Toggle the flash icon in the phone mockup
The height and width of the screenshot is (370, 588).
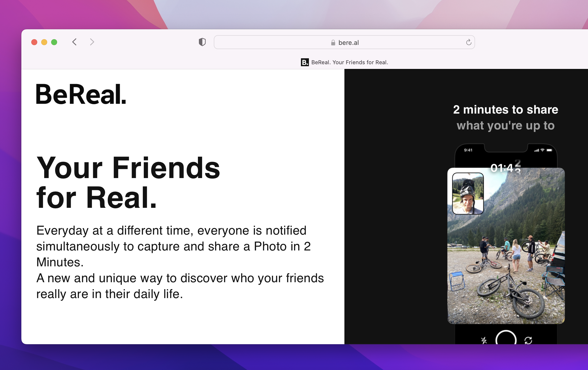[x=484, y=340]
